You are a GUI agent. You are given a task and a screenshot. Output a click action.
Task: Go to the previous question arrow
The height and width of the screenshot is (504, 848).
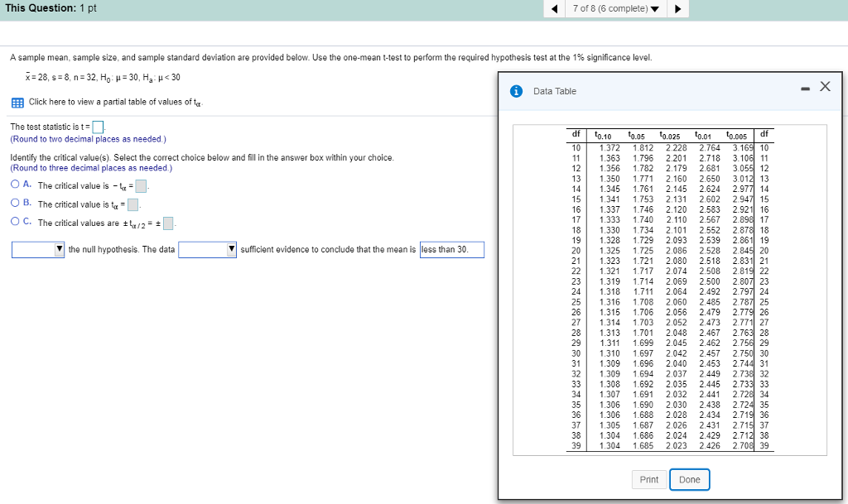coord(554,8)
